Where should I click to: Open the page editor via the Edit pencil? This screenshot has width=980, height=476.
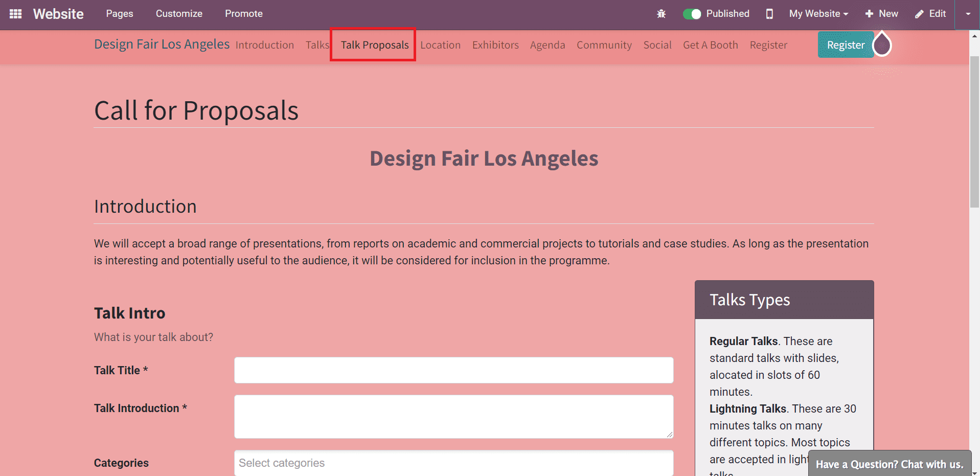point(930,14)
